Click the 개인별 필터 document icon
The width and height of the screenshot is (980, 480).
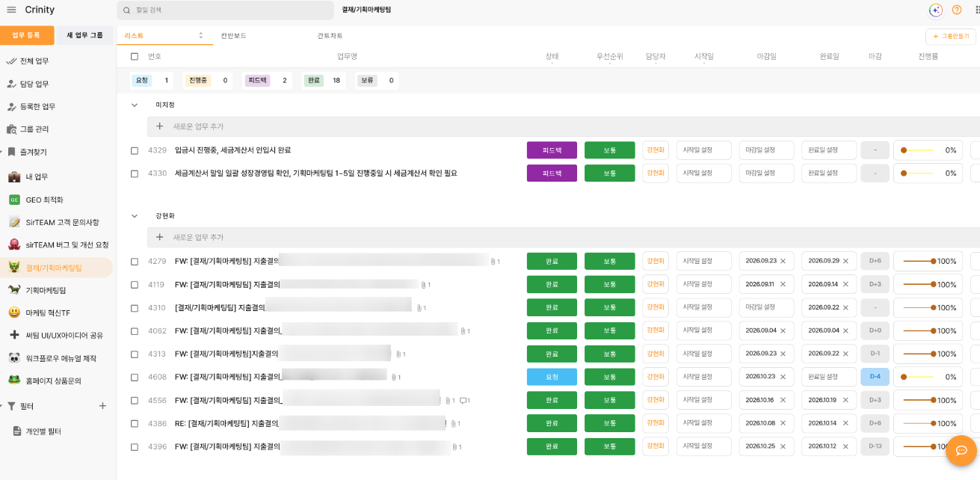pyautogui.click(x=17, y=431)
